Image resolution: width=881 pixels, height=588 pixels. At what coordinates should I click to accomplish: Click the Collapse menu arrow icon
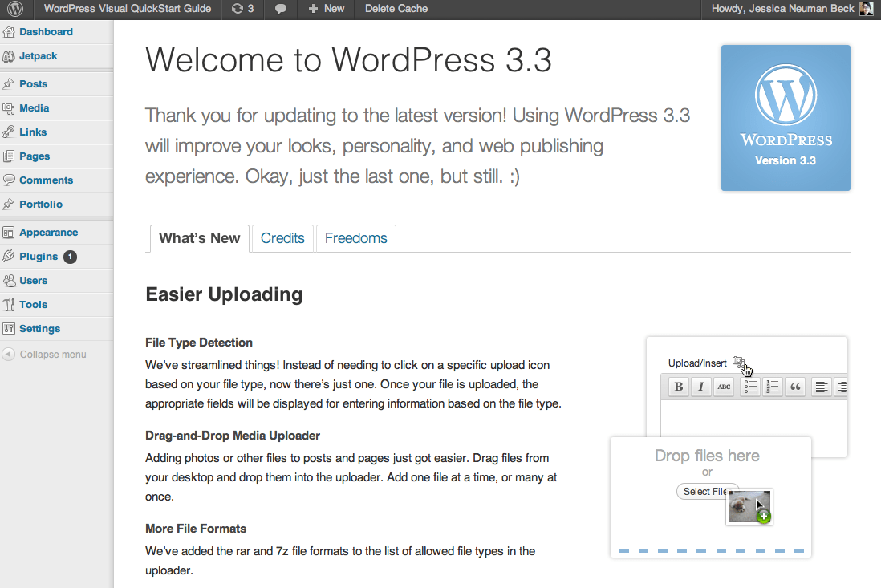tap(9, 355)
